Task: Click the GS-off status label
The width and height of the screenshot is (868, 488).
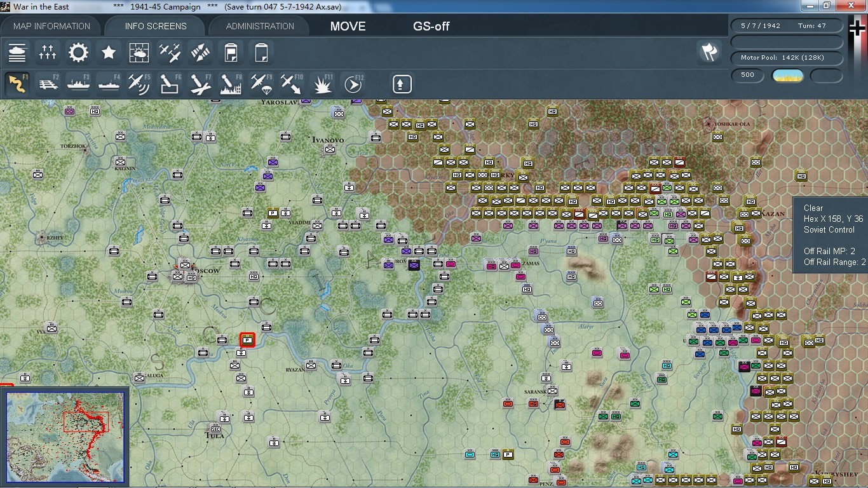Action: (431, 27)
